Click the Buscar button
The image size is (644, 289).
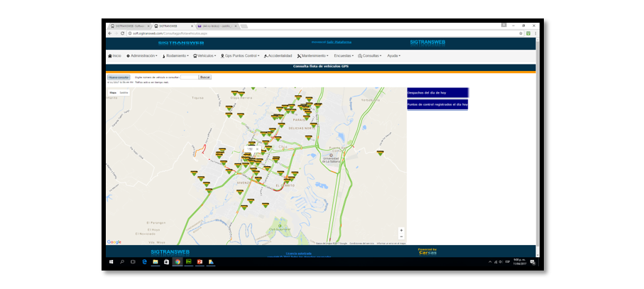point(205,77)
